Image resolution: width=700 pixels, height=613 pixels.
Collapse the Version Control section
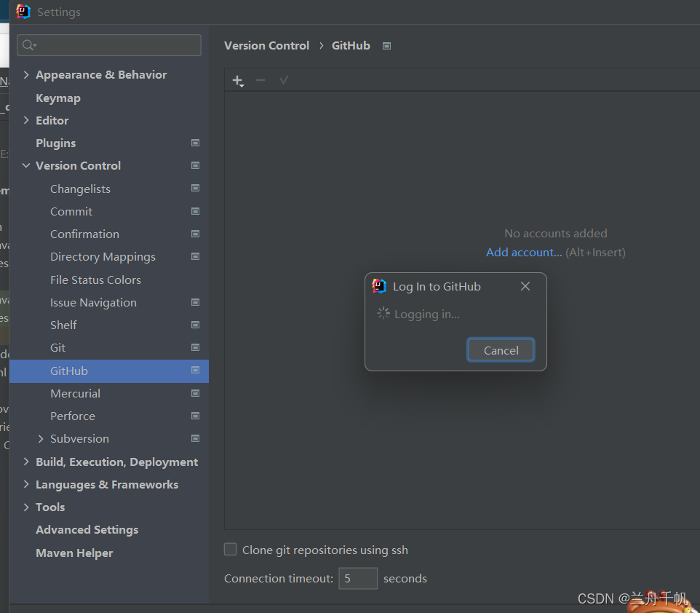pos(26,166)
